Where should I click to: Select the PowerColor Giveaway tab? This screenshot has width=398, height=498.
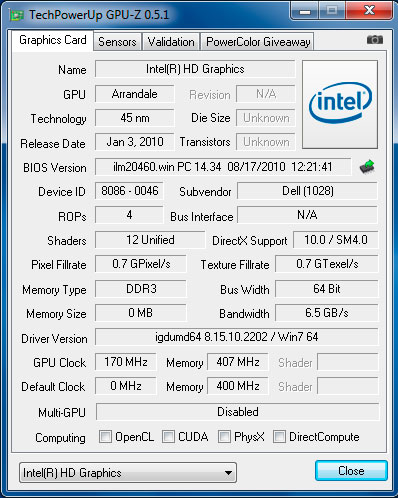point(258,42)
